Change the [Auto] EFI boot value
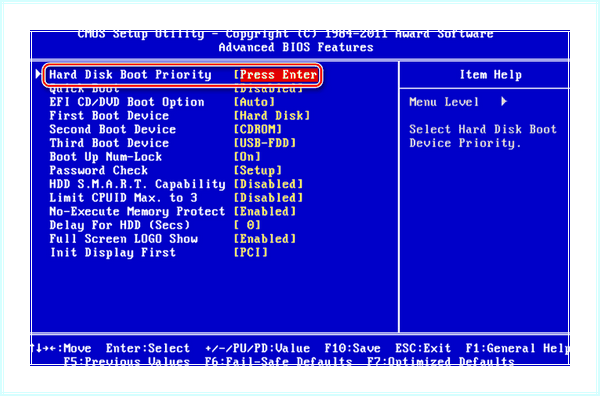Viewport: 600px width, 396px height. tap(254, 102)
